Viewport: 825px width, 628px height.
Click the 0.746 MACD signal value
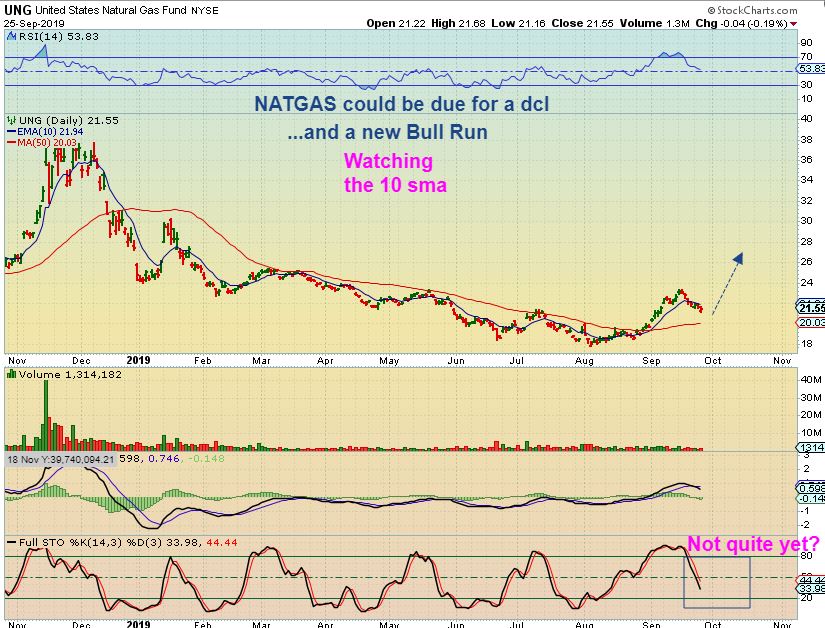point(164,459)
